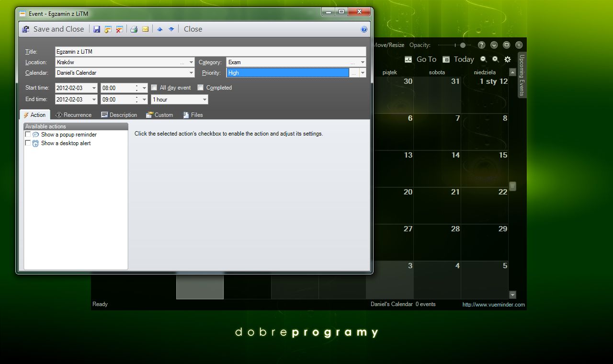Click the zoom in magnifier icon
This screenshot has width=613, height=364.
[496, 59]
